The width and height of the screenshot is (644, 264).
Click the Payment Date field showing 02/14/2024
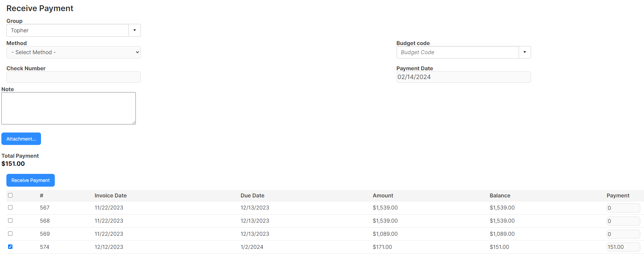coord(464,77)
